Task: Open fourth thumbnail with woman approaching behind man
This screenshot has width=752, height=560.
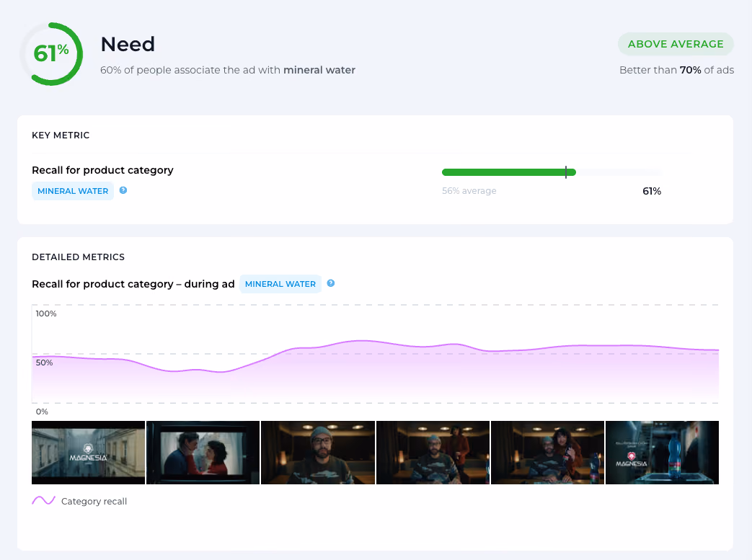Action: (433, 453)
